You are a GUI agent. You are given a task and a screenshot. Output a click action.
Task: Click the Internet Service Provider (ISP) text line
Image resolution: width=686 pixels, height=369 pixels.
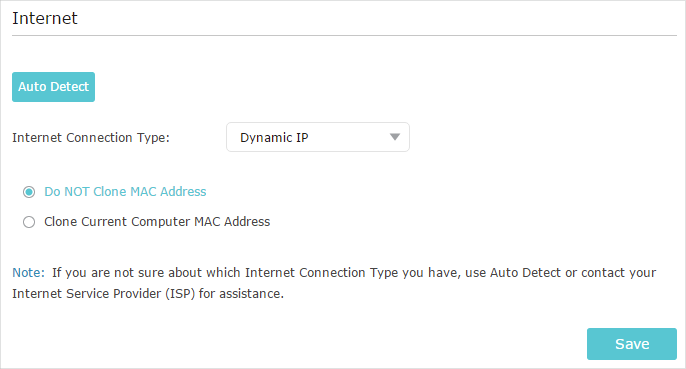[x=148, y=293]
